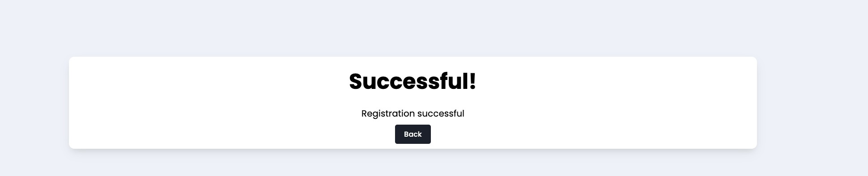Click the dark Back button's label text
The image size is (868, 176).
point(413,134)
